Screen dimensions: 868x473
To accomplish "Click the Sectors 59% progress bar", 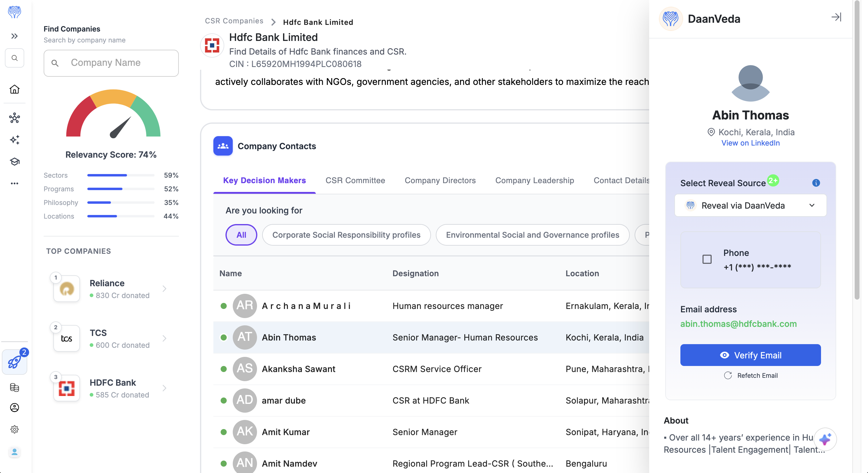I will pyautogui.click(x=121, y=175).
